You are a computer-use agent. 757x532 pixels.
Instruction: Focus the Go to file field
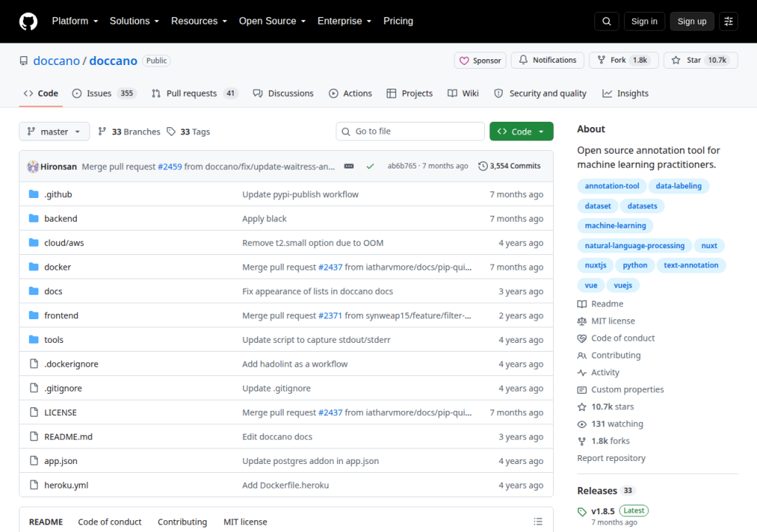pos(410,132)
